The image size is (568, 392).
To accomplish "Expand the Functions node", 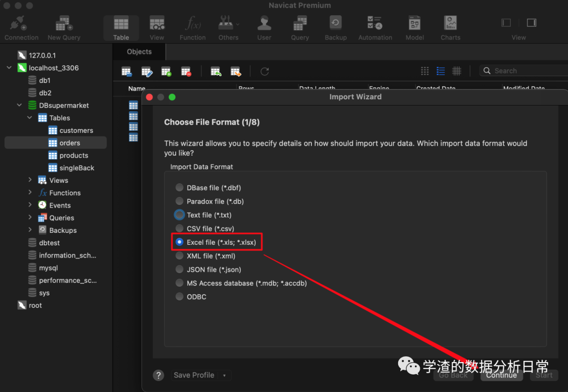I will point(29,192).
